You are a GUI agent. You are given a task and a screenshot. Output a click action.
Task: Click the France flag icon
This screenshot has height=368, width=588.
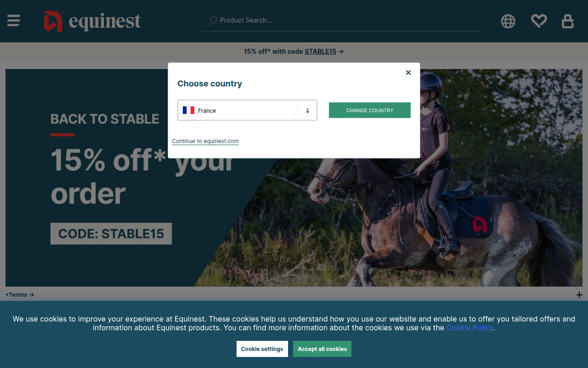(x=188, y=110)
